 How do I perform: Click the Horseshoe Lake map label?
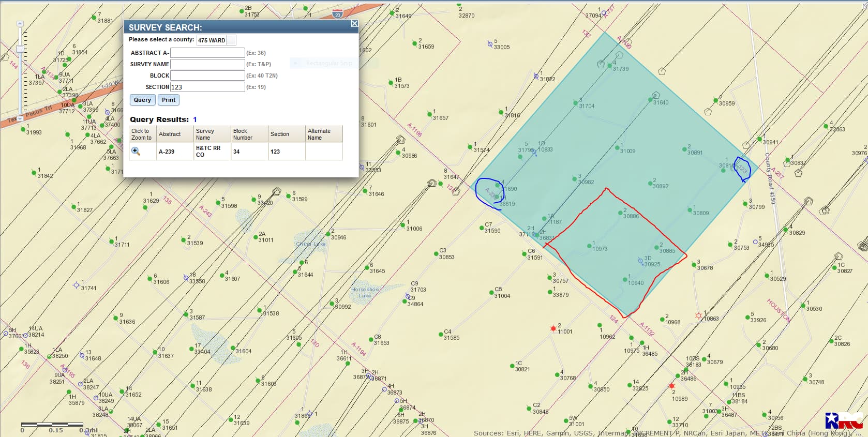point(365,293)
